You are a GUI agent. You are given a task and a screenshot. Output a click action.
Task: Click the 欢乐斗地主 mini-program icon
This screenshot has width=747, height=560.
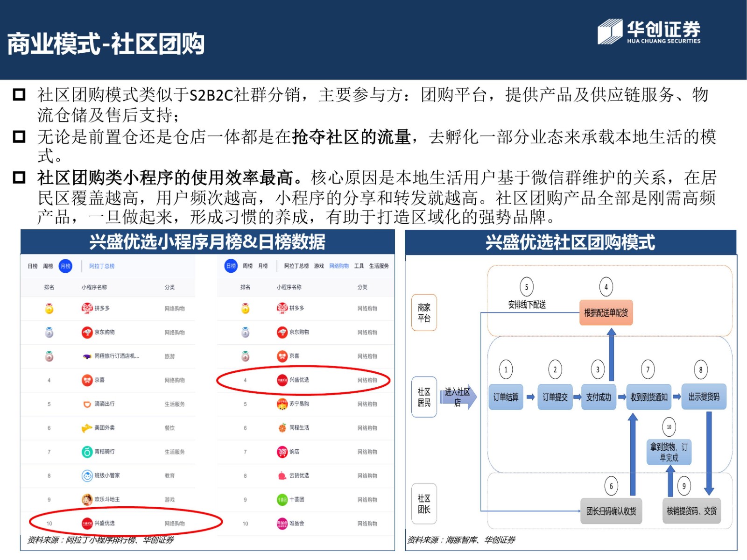[87, 499]
